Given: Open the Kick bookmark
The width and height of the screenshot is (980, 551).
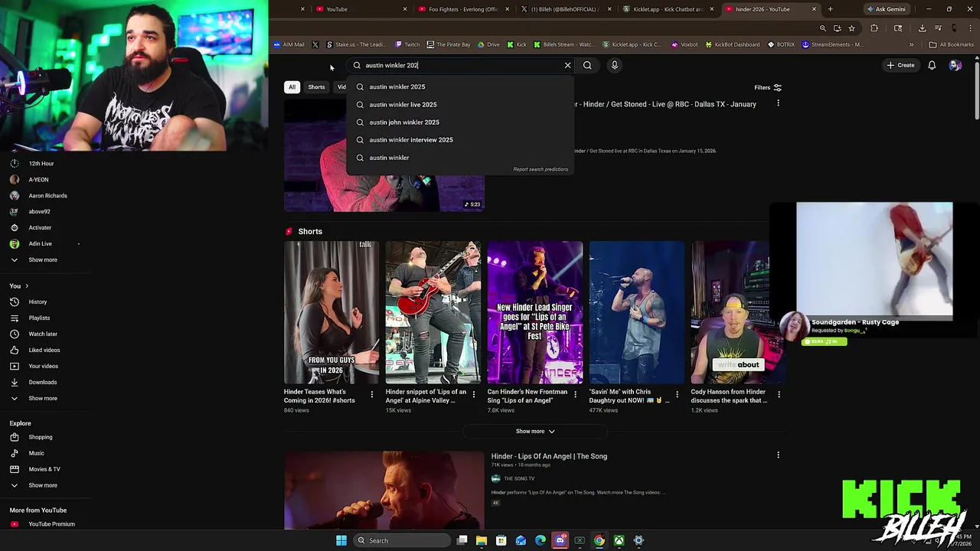Looking at the screenshot, I should coord(516,44).
